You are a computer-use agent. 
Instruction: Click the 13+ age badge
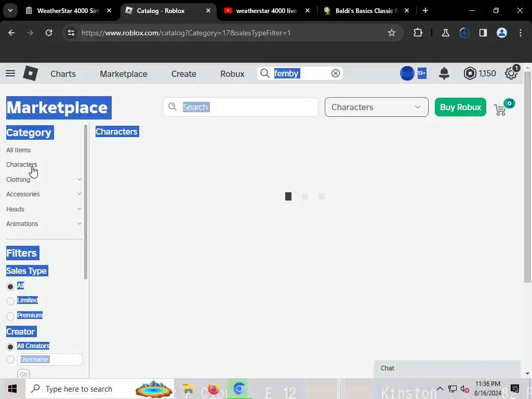422,73
